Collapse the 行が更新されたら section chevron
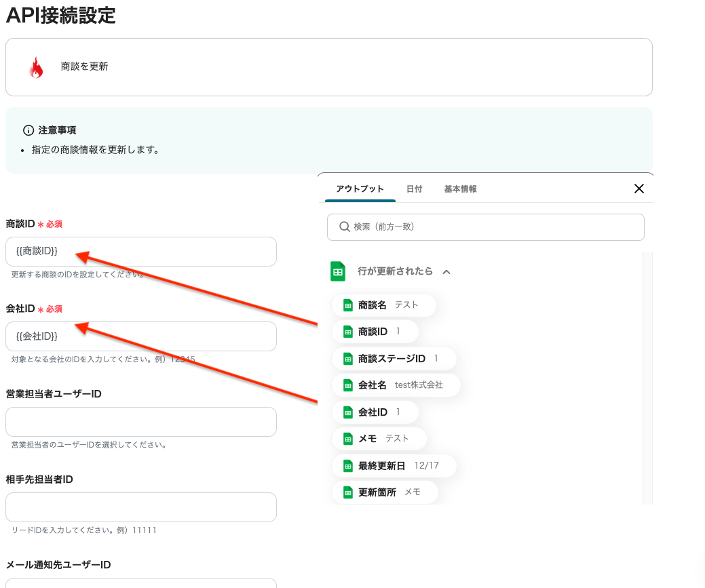The image size is (705, 588). 446,272
